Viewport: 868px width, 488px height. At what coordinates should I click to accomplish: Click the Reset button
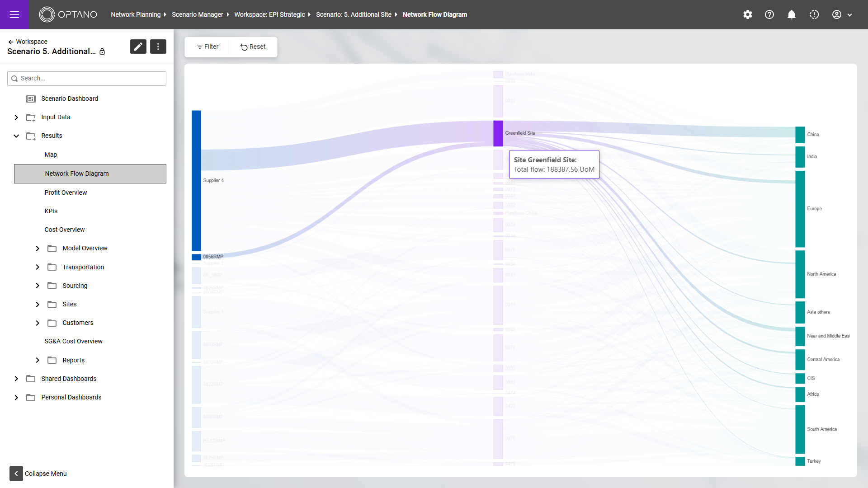253,47
